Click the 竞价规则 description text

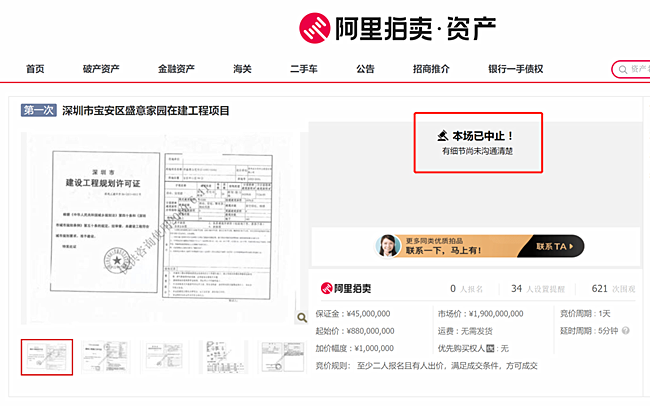click(427, 366)
